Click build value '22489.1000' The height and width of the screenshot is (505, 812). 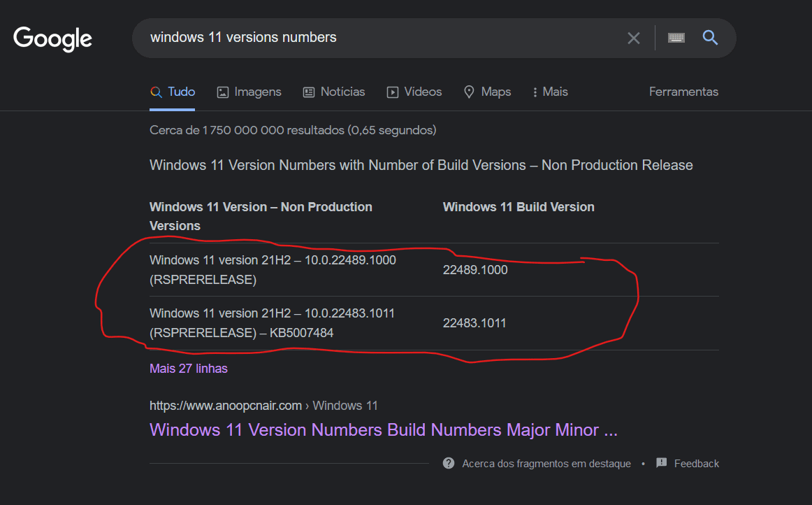click(x=475, y=269)
